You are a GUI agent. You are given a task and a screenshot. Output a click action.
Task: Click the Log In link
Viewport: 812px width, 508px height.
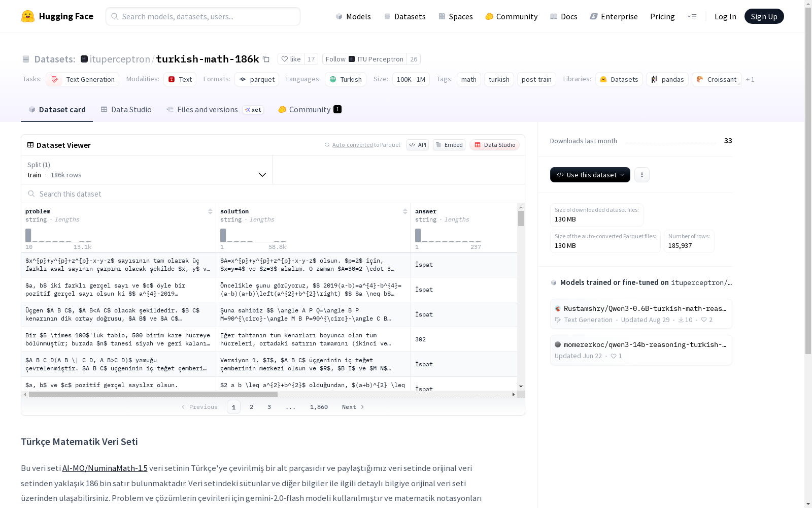[x=725, y=16]
